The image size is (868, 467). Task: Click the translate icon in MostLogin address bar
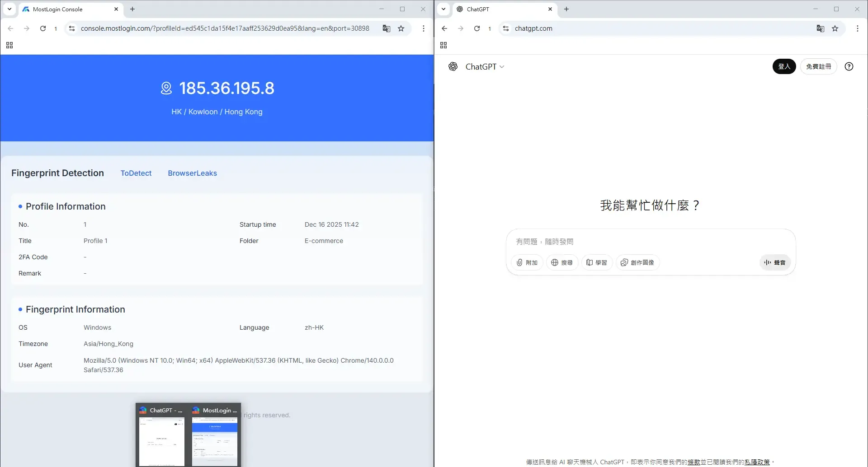coord(386,28)
